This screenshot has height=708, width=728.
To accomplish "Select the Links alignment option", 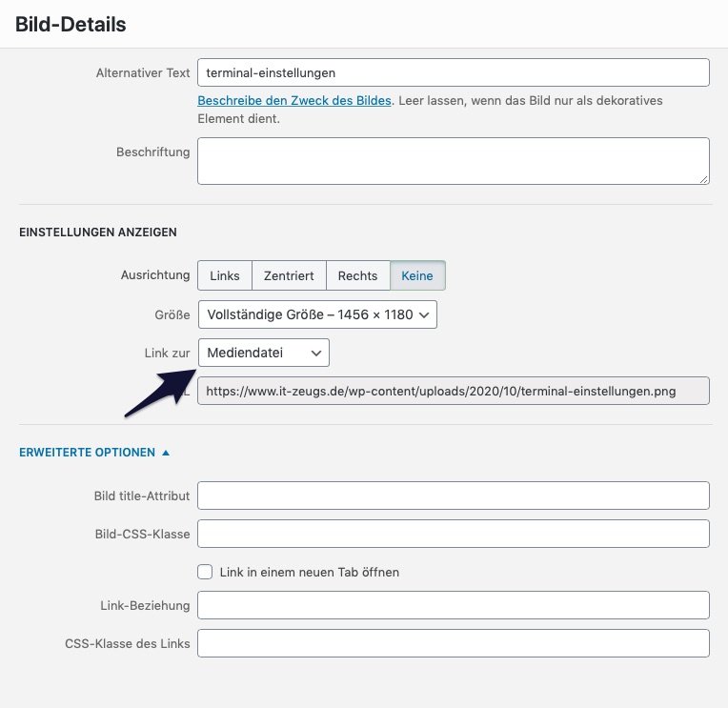I will pos(225,275).
